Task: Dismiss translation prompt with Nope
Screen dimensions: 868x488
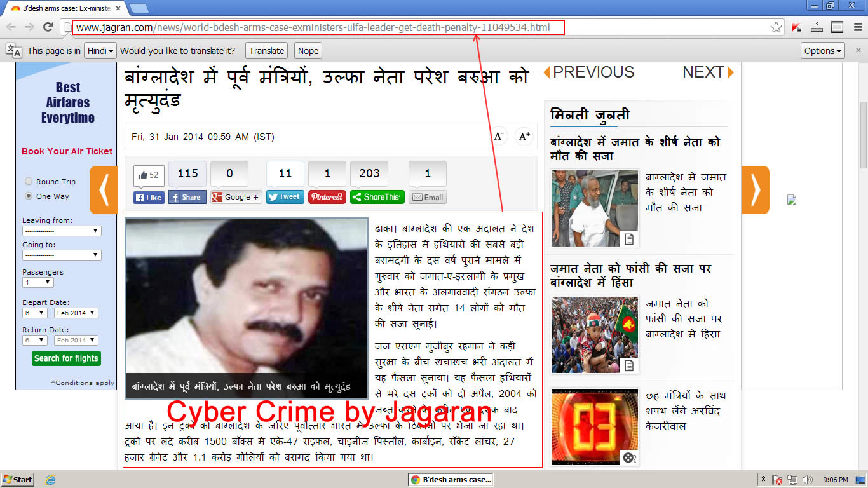Action: click(308, 50)
